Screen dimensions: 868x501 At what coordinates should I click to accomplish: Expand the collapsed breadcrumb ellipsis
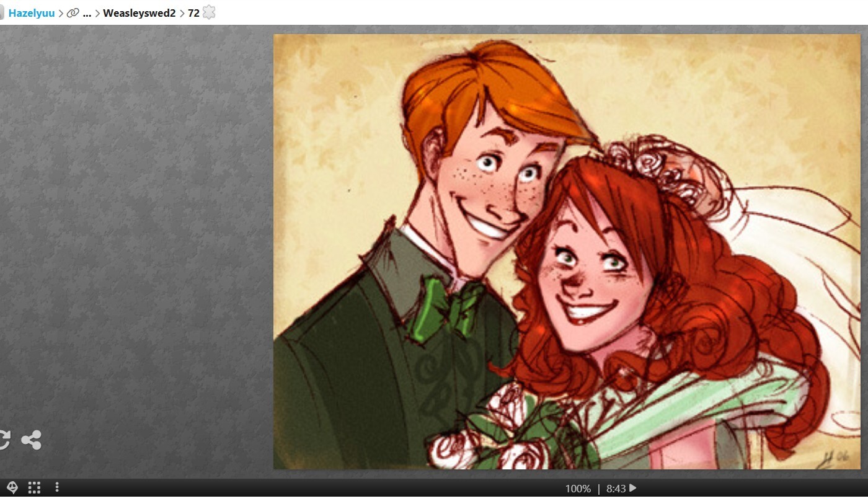click(x=87, y=14)
